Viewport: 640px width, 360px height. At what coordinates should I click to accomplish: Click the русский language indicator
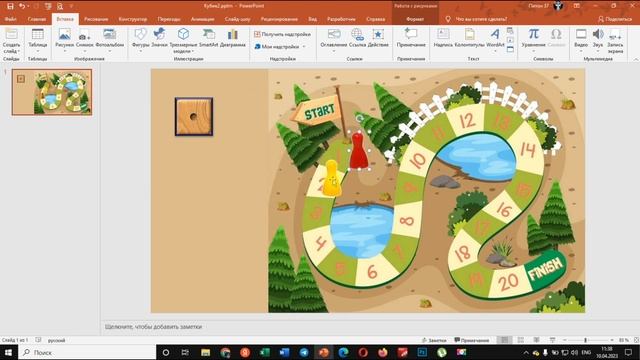56,340
